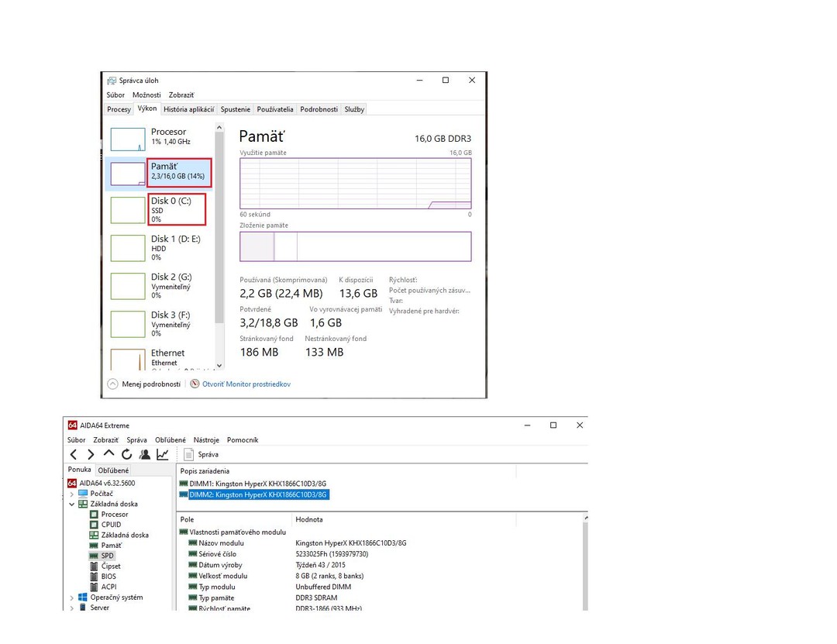Click Menej podrobností button
Viewport: 837px width, 644px height.
coord(144,384)
